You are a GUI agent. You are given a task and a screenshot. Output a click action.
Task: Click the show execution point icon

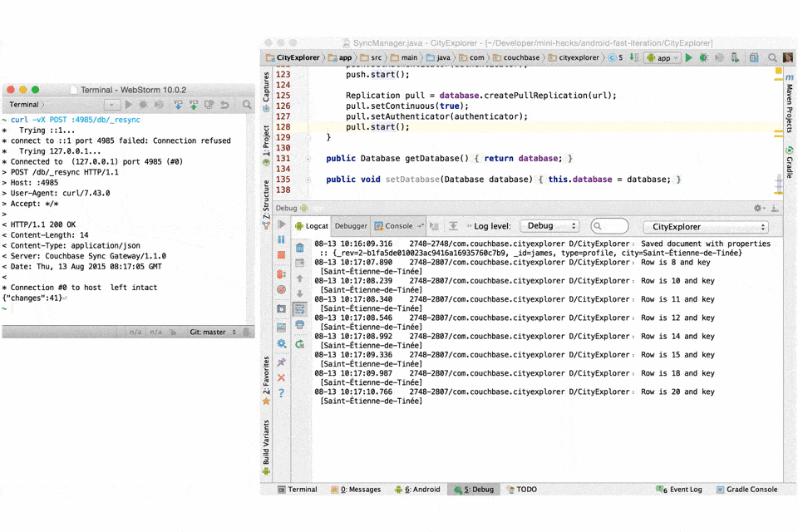pyautogui.click(x=434, y=226)
